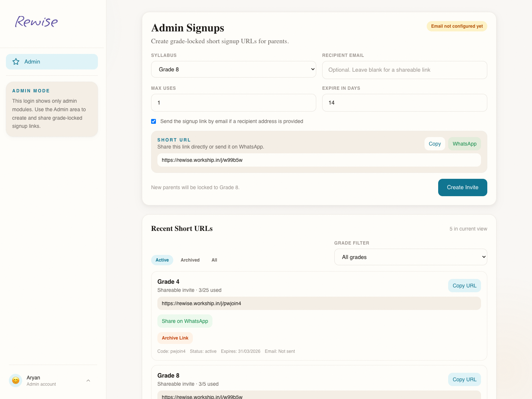Image resolution: width=532 pixels, height=399 pixels.
Task: Click the Recipient Email input field
Action: (x=405, y=70)
